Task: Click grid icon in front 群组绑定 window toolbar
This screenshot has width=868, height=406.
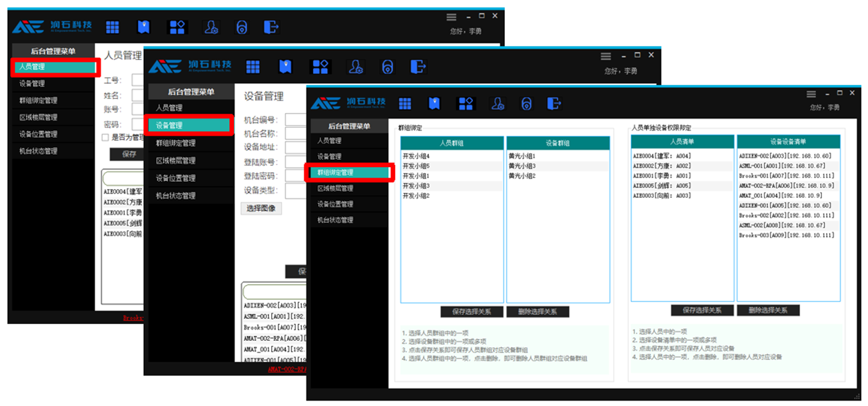Action: pos(405,103)
